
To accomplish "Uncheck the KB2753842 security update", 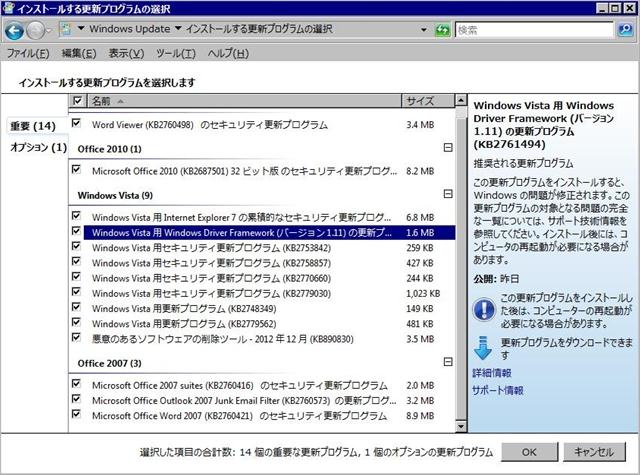I will 76,246.
